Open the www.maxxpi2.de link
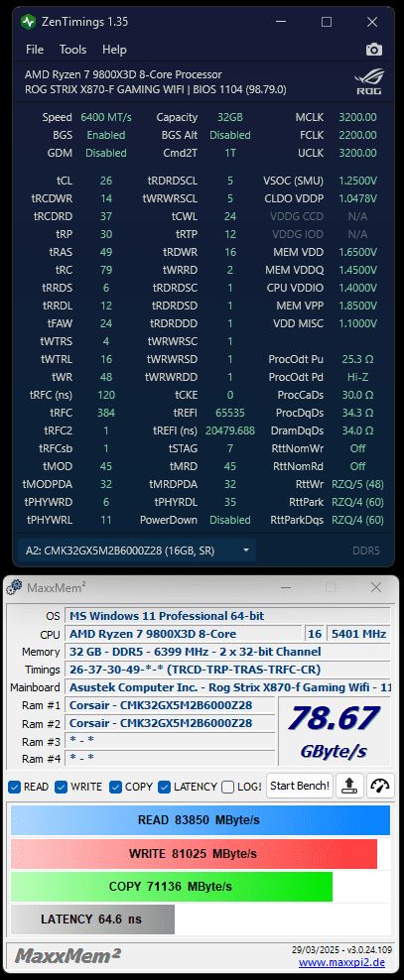The height and width of the screenshot is (980, 404). point(341,962)
